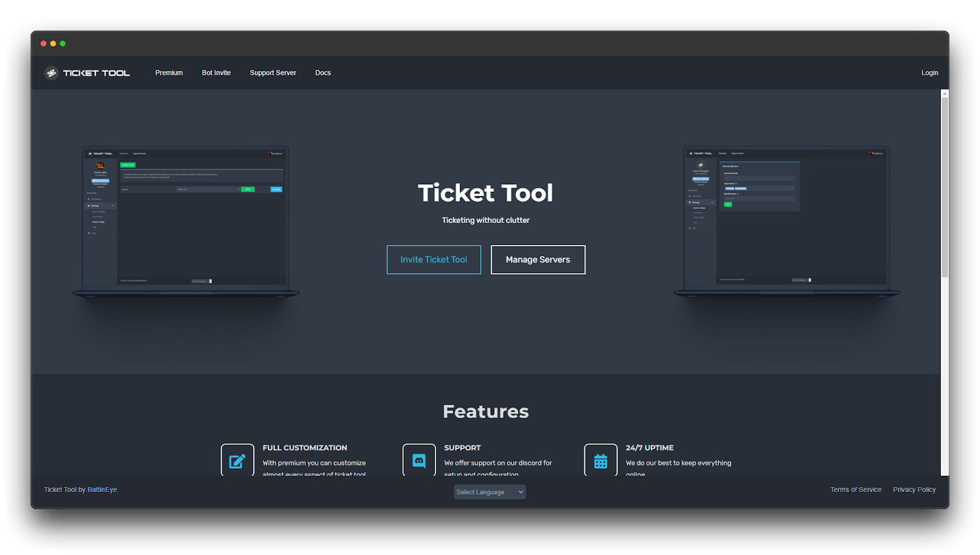Click the Manage Servers button
This screenshot has height=555, width=980.
pyautogui.click(x=538, y=260)
